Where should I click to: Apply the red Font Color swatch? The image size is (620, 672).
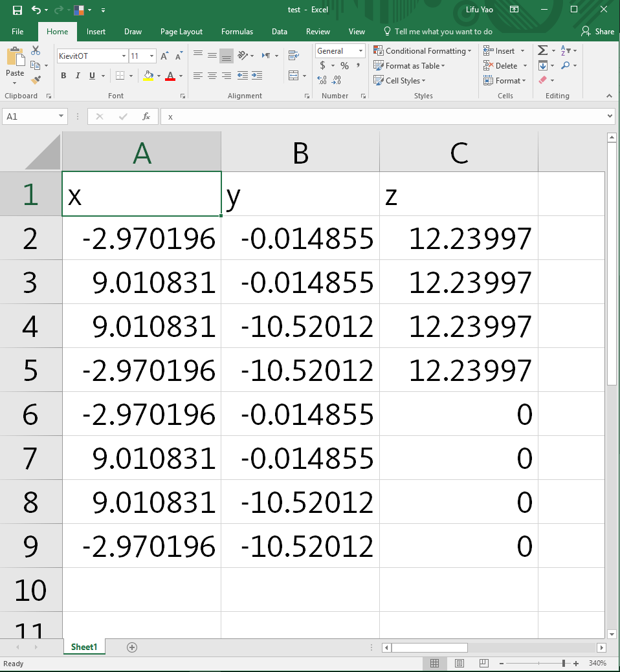(170, 76)
